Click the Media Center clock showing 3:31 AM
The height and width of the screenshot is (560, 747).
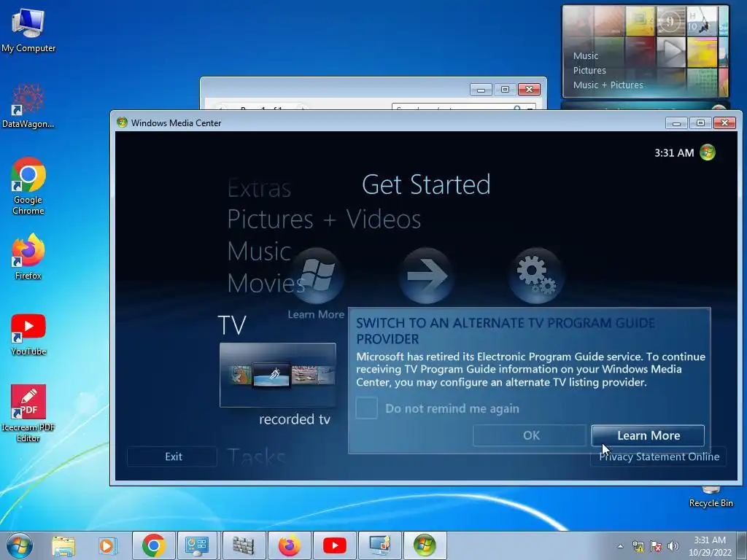tap(673, 153)
